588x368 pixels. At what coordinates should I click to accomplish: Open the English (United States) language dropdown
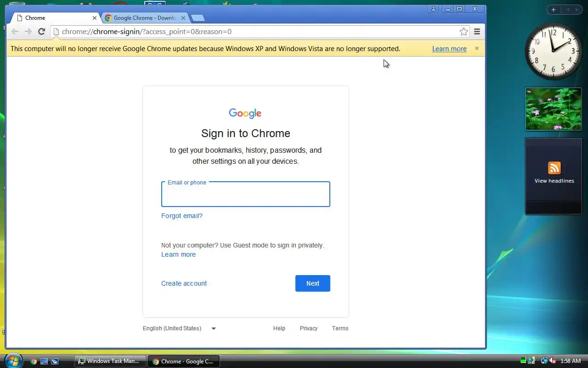[180, 328]
